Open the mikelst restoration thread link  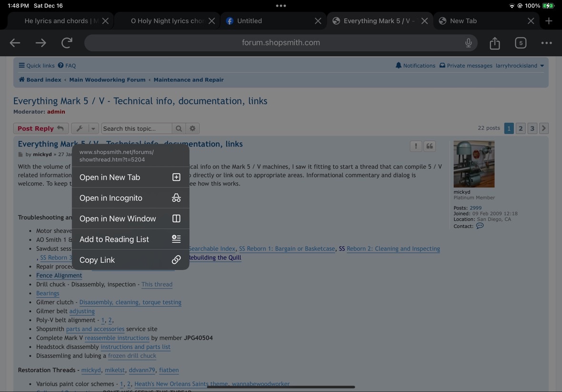pos(115,370)
